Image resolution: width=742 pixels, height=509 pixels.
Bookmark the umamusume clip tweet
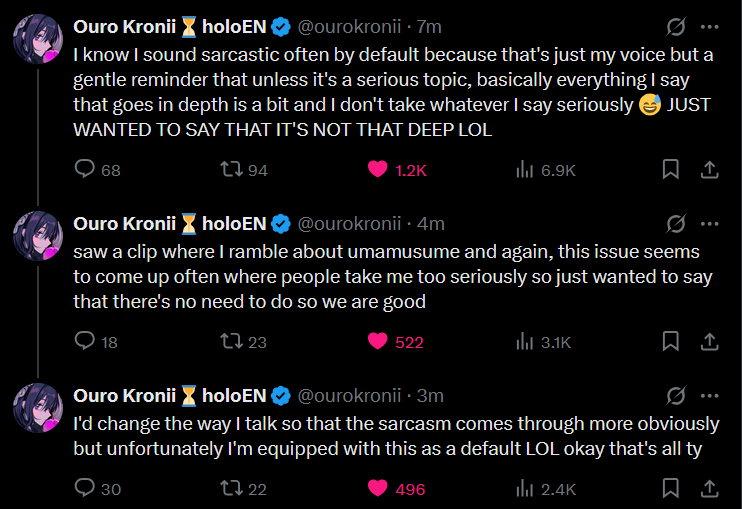point(672,342)
